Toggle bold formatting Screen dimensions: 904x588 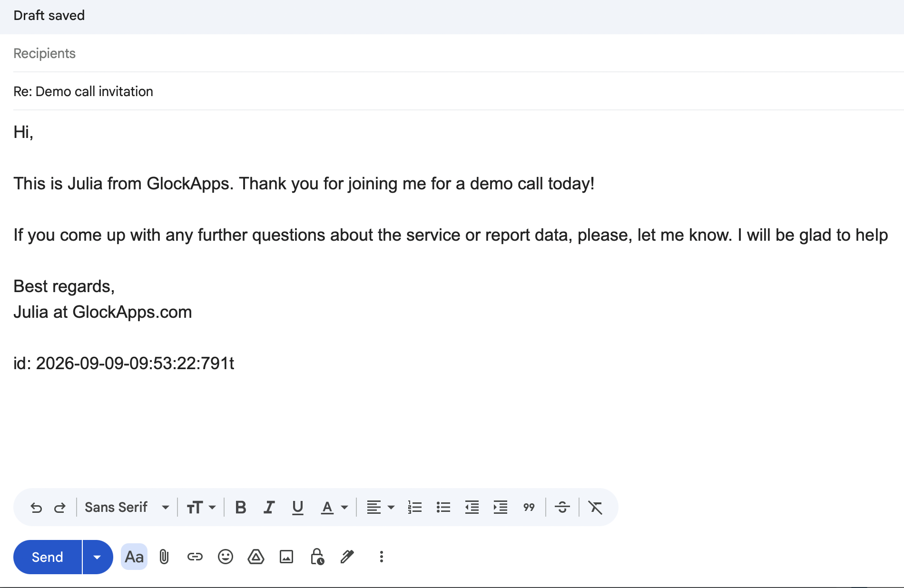pos(241,507)
